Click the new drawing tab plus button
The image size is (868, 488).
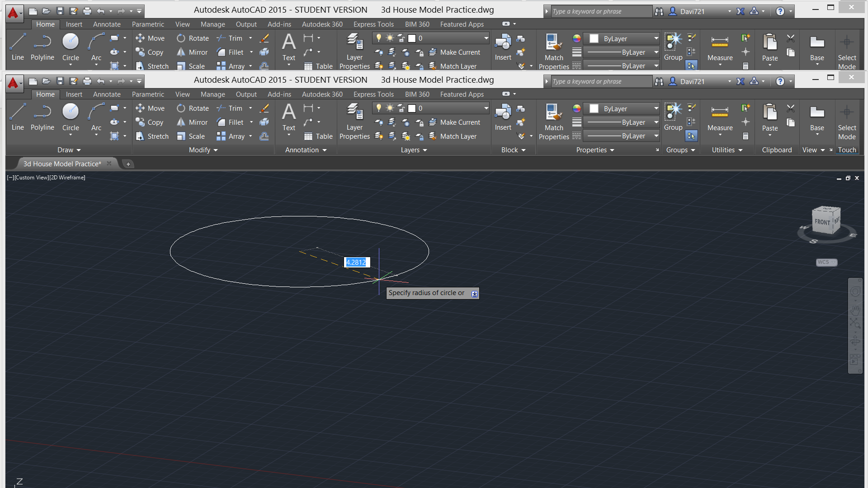tap(128, 164)
